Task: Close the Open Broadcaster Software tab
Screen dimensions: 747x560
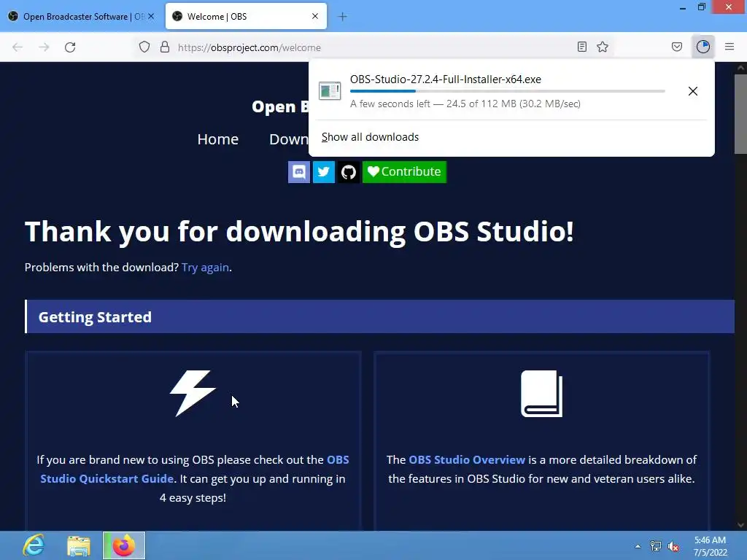Action: click(151, 16)
